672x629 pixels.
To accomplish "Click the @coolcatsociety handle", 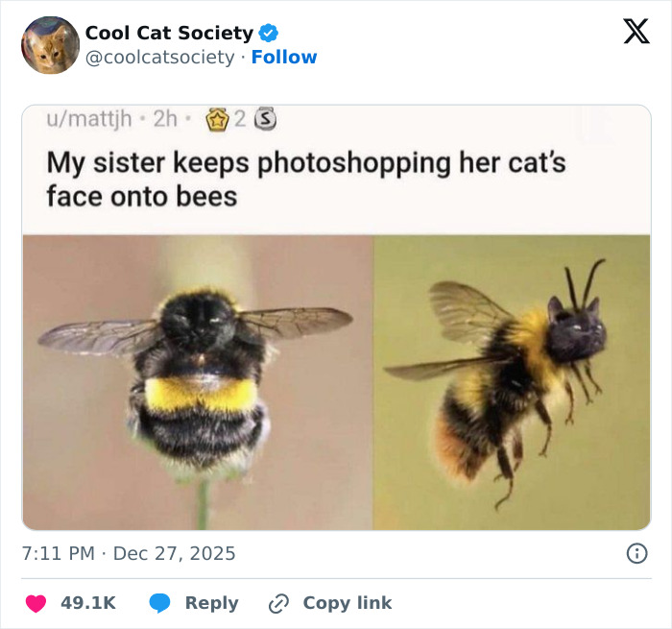I will [x=159, y=58].
